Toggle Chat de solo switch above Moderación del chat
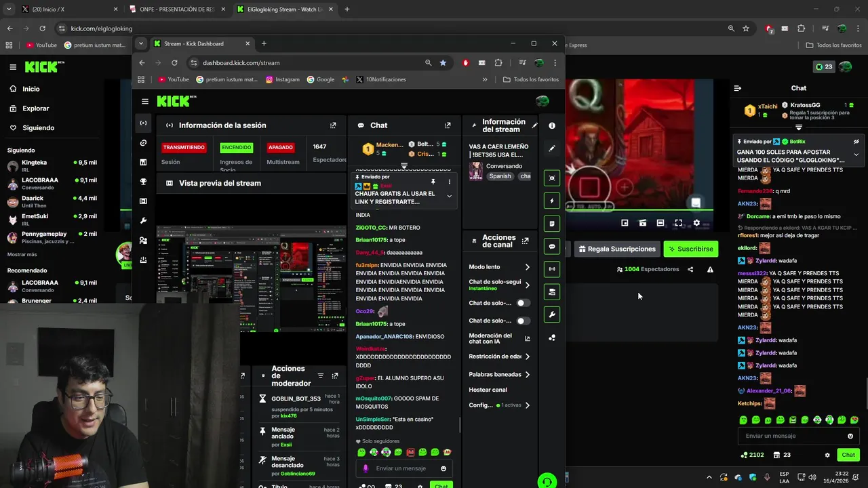This screenshot has height=488, width=868. pyautogui.click(x=523, y=321)
